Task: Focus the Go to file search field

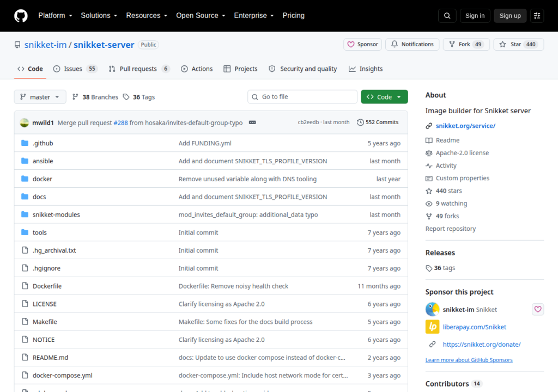Action: click(x=302, y=97)
